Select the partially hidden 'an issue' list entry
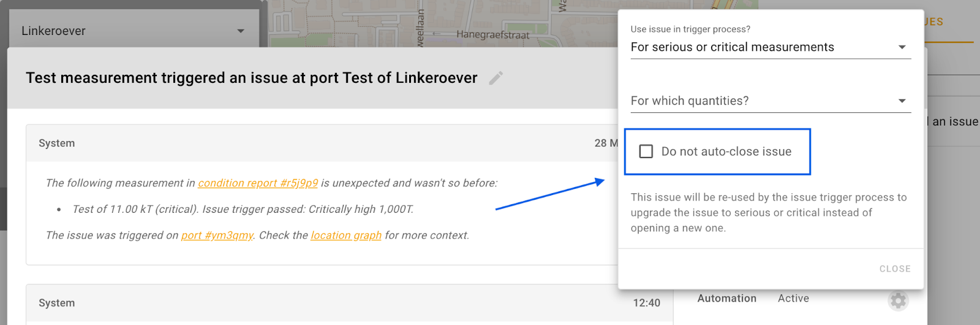This screenshot has height=325, width=980. coord(954,122)
